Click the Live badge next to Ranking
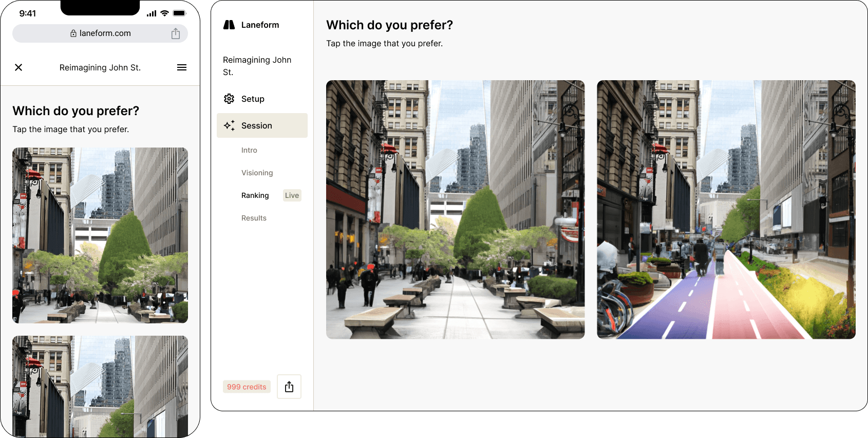The width and height of the screenshot is (868, 438). tap(292, 195)
